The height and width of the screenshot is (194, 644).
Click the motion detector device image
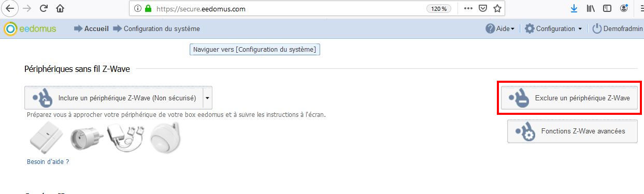point(165,137)
